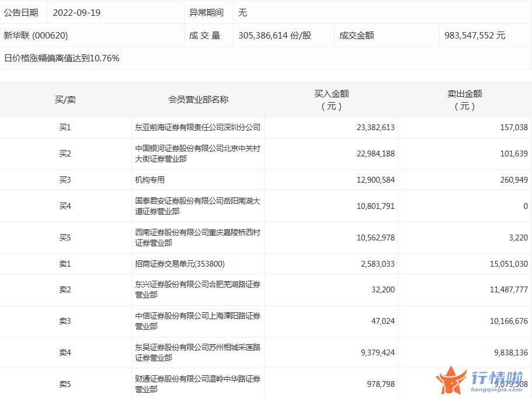Image resolution: width=532 pixels, height=398 pixels.
Task: Click the 买1 row label
Action: [65, 127]
